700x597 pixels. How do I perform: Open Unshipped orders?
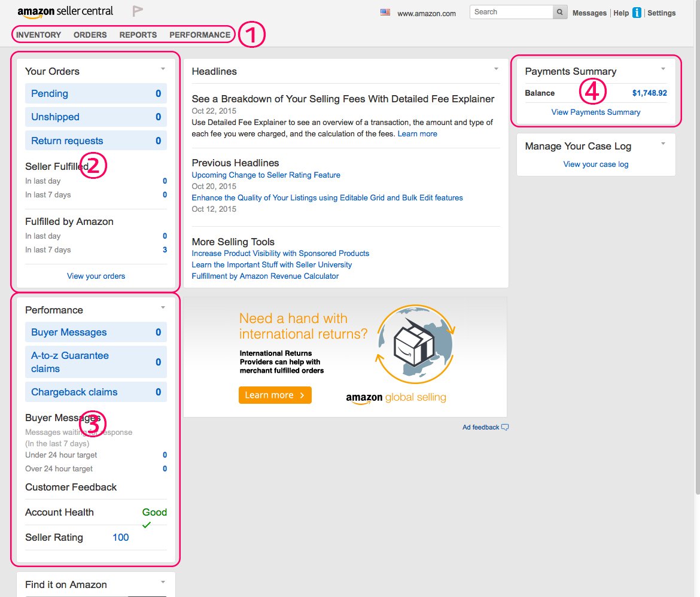tap(96, 117)
